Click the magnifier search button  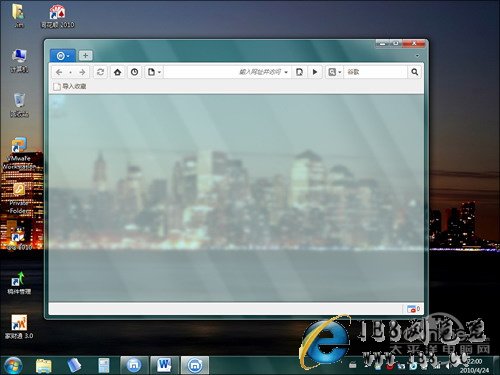coord(414,72)
